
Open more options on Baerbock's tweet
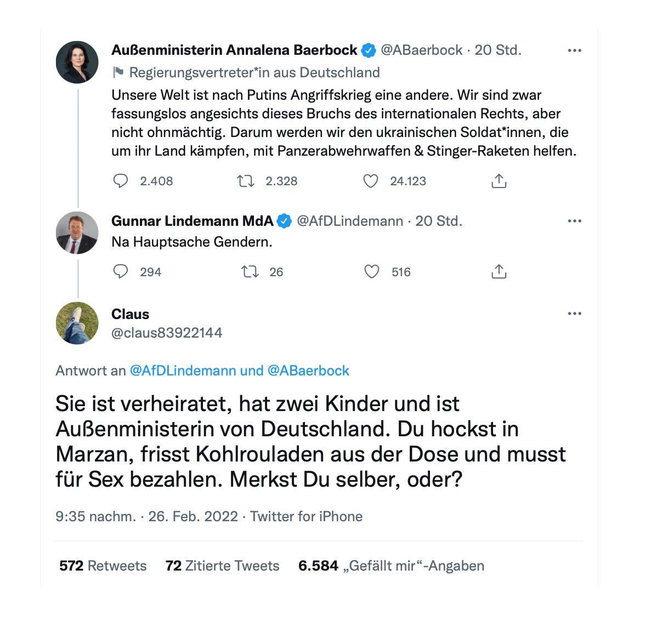tap(574, 50)
